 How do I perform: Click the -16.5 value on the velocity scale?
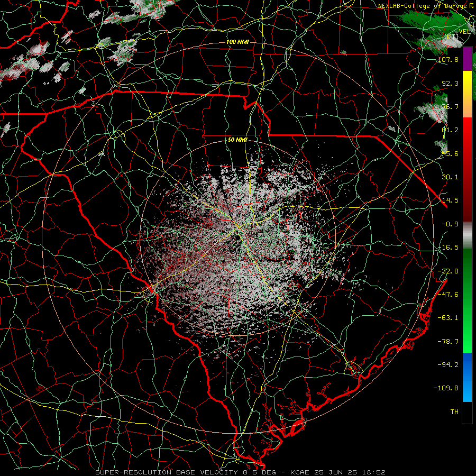[x=448, y=248]
